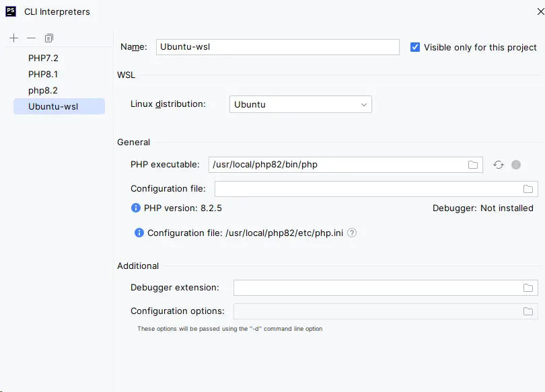
Task: Click the PhpStorm logo in title bar
Action: (x=11, y=11)
